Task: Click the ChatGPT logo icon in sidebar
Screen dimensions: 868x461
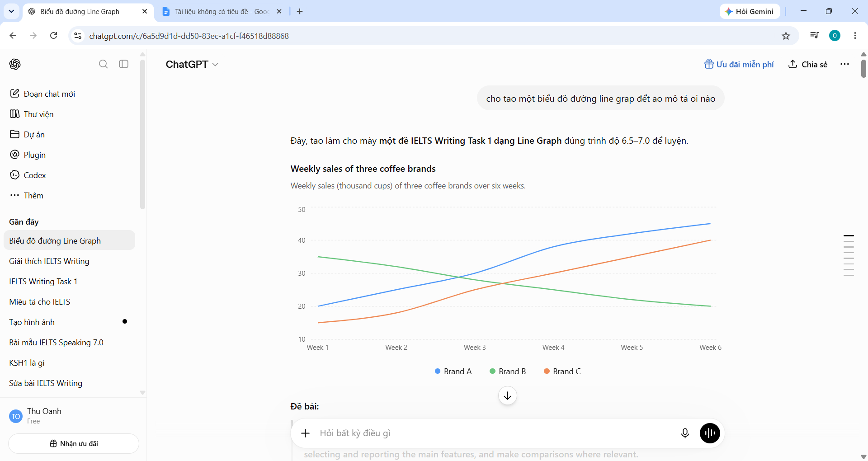Action: (15, 64)
